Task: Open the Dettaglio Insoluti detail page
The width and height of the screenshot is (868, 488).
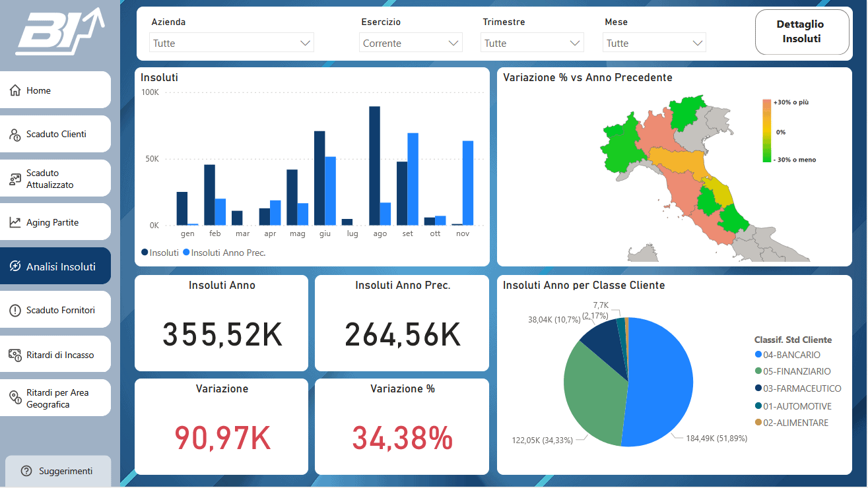Action: [802, 32]
